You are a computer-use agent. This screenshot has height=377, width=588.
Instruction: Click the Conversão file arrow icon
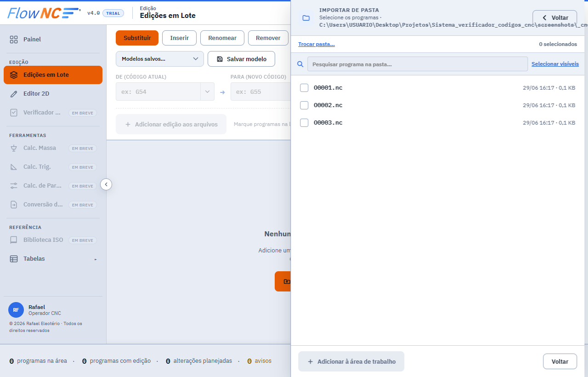tap(14, 205)
